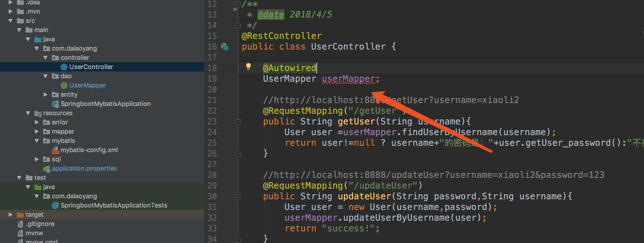Click the underlined userMapper field
Image resolution: width=644 pixels, height=243 pixels.
tap(348, 79)
